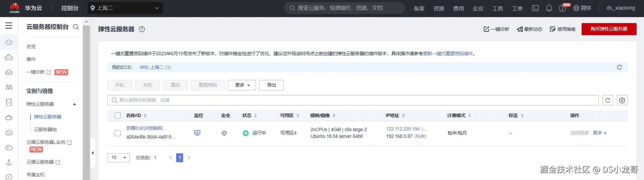Open the hamburger service list menu
Screen dimensions: 644x180
click(9, 25)
